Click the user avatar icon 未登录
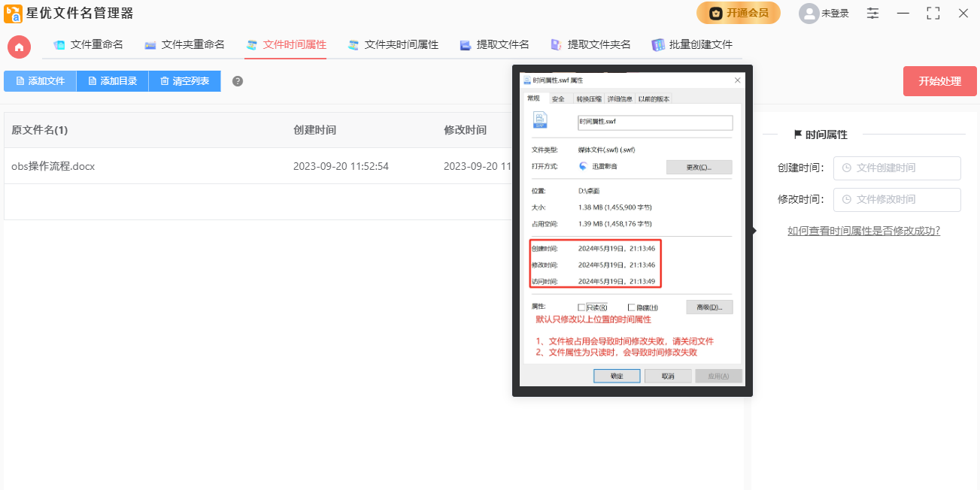The height and width of the screenshot is (490, 980). point(809,14)
